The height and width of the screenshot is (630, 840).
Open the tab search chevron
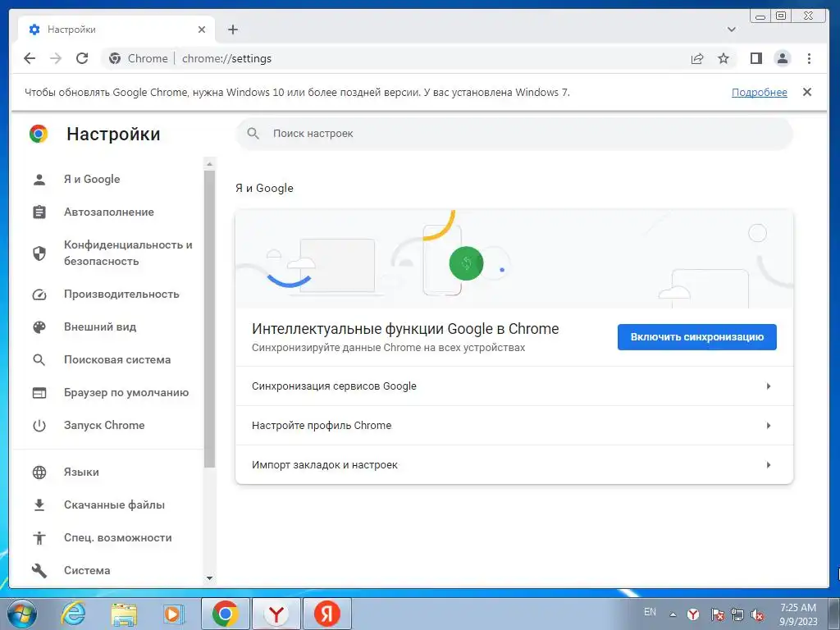(731, 30)
